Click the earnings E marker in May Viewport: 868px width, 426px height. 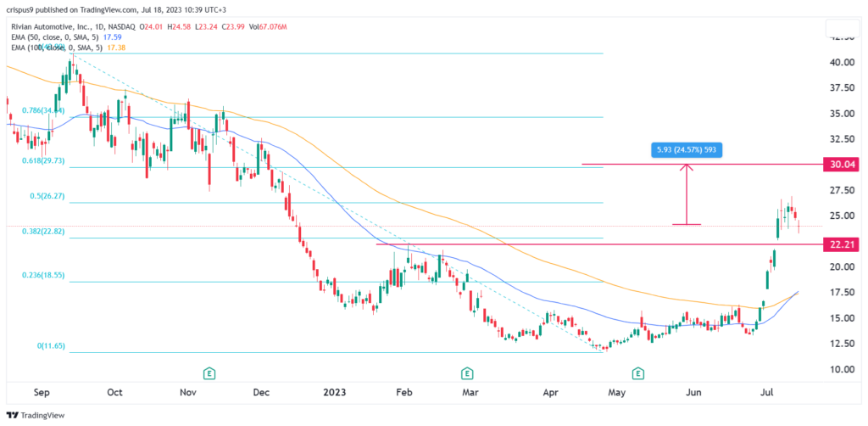[x=637, y=373]
